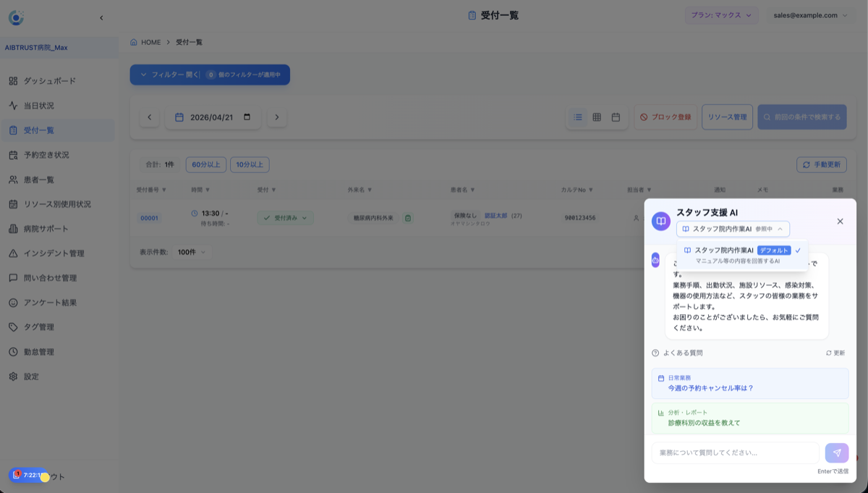Open インシデント管理 in the sidebar

click(54, 253)
